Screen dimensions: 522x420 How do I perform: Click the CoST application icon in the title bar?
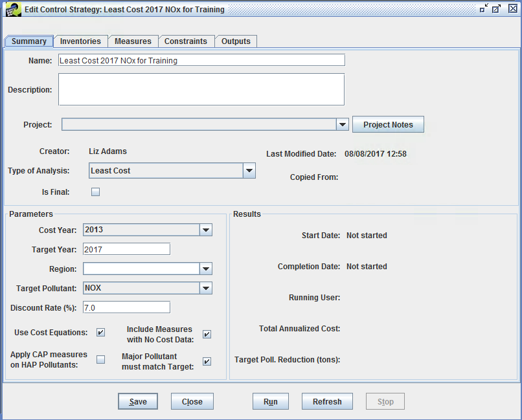pos(13,9)
